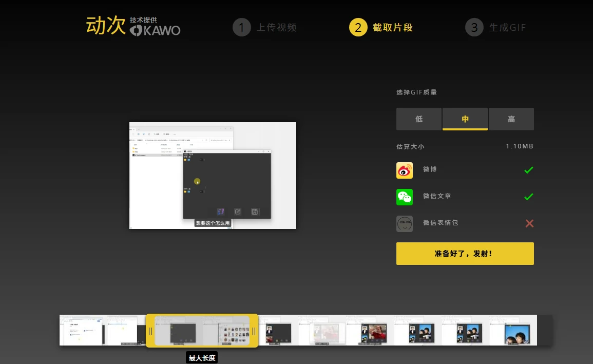This screenshot has height=364, width=593.
Task: Select low GIF quality 低
Action: point(419,119)
